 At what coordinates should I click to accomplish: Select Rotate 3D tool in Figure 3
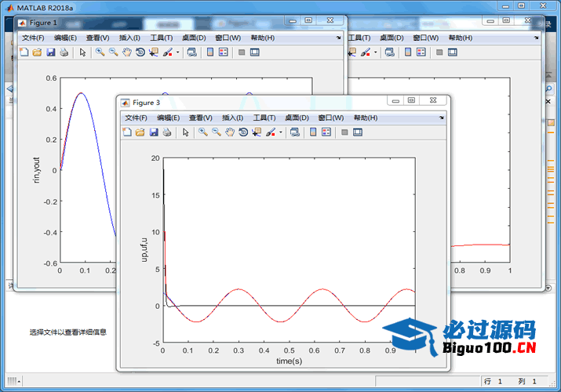[243, 132]
